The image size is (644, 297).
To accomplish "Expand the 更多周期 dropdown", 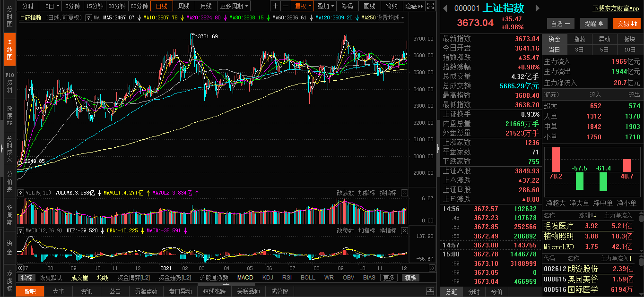I will 234,6.
